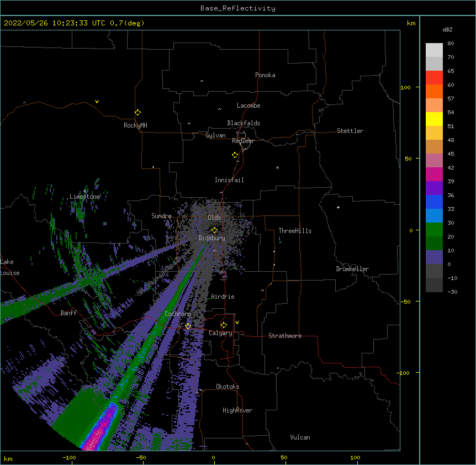Select the white plus marker north of Drumheller

[x=338, y=207]
